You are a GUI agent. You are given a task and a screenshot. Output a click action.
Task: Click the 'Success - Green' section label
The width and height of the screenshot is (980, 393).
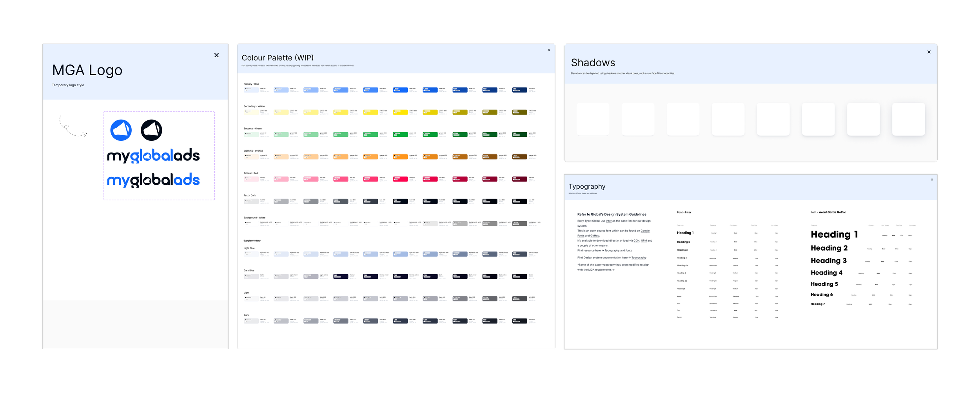tap(252, 129)
